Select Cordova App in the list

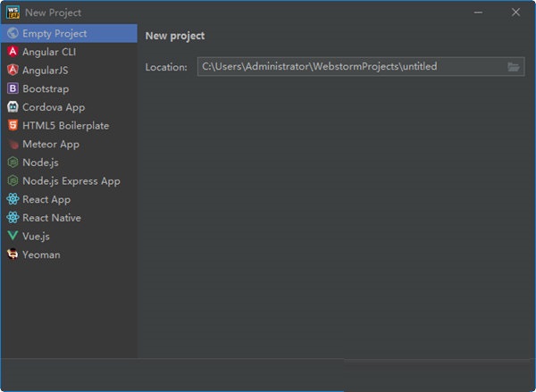pos(69,107)
